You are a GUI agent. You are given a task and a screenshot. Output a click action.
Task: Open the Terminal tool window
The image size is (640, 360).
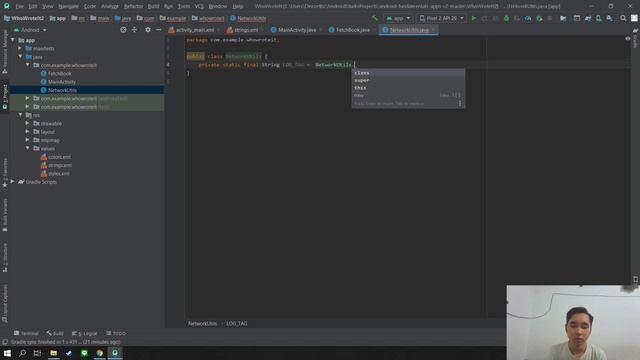point(26,333)
